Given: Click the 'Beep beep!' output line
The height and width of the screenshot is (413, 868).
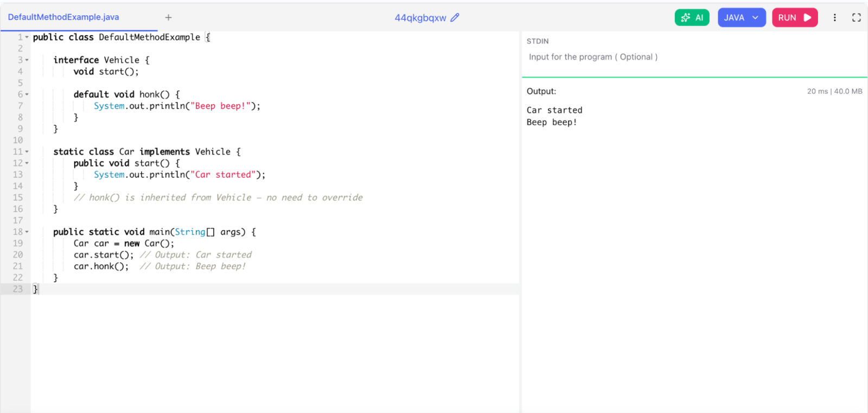Looking at the screenshot, I should [x=552, y=122].
